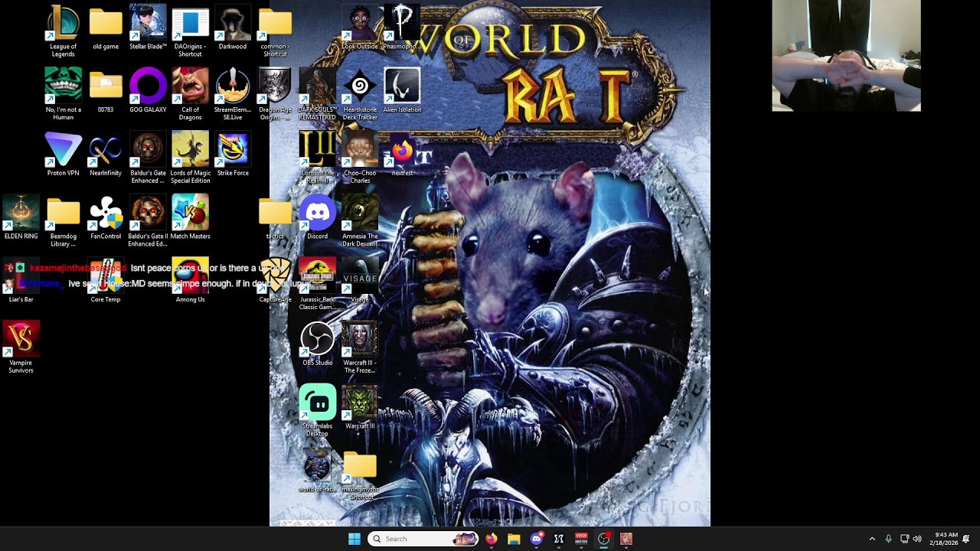The height and width of the screenshot is (551, 980).
Task: Open the microphone tray icon
Action: click(x=888, y=539)
